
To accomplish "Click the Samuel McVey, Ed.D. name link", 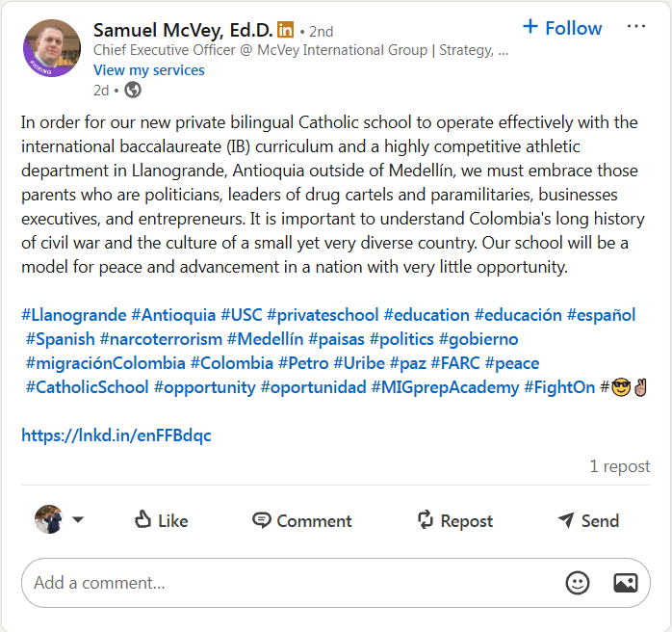I will click(183, 30).
